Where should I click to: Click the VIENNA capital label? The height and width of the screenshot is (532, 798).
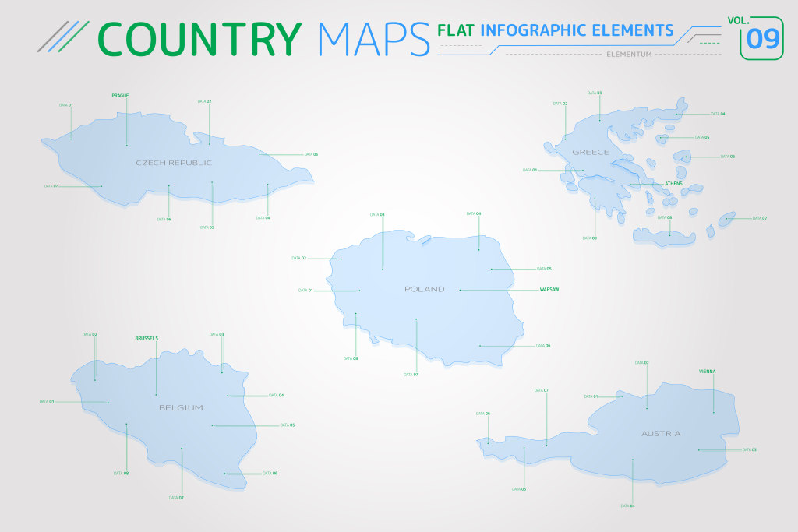[x=707, y=372]
